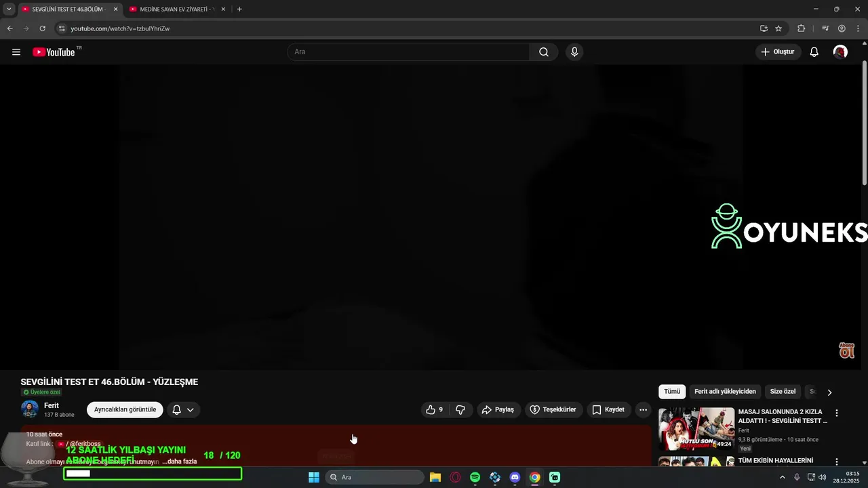Share video with Paylaş button
Viewport: 868px width, 488px height.
(x=498, y=409)
